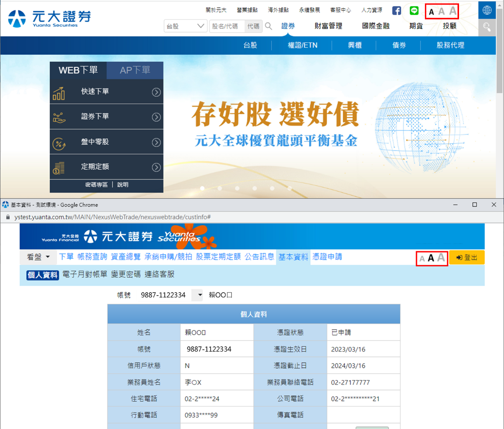Open the 說明 link below 定期定額

click(x=123, y=185)
